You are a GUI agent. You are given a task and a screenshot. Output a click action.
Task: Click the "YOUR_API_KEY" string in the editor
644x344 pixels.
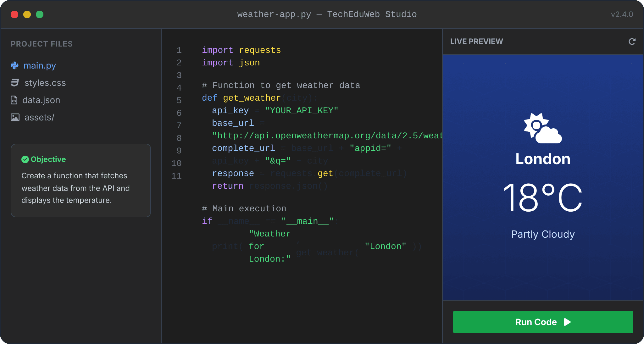point(301,110)
